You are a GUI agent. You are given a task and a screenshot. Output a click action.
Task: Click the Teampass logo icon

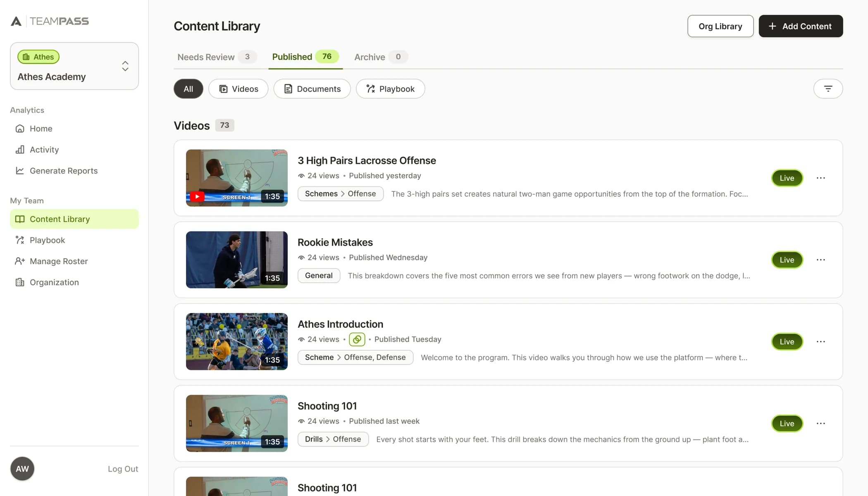coord(16,21)
